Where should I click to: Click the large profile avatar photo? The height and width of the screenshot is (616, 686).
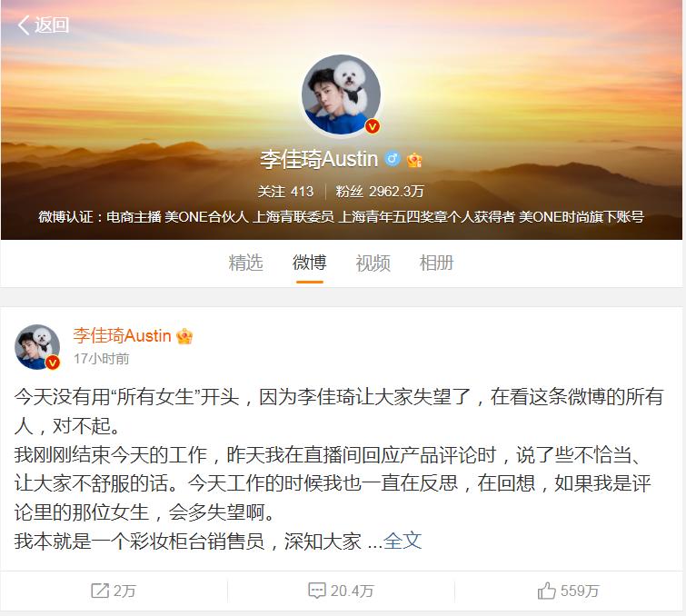341,94
